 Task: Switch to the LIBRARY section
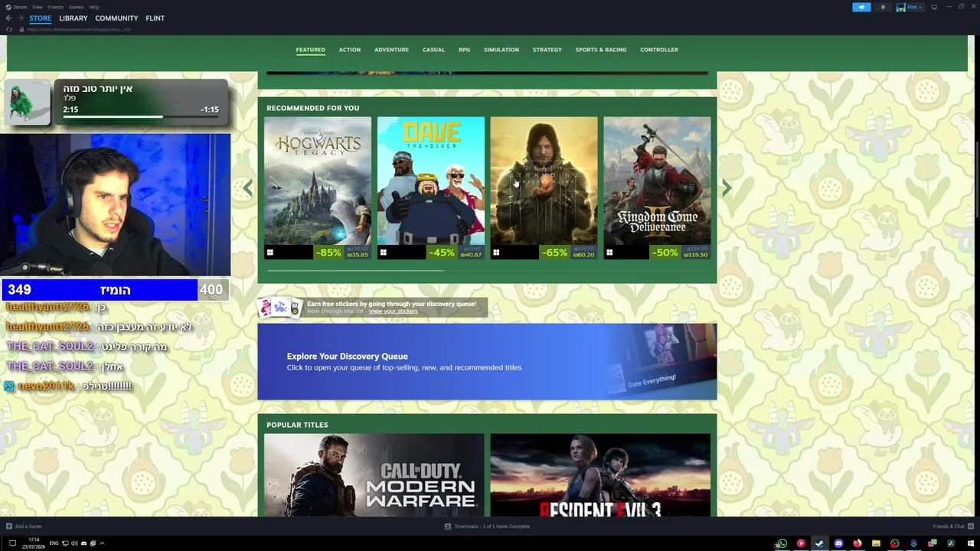pyautogui.click(x=73, y=18)
